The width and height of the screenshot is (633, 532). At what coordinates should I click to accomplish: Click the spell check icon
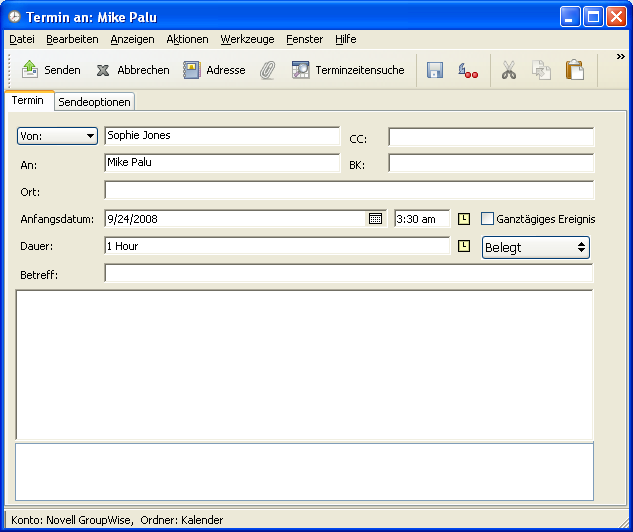tap(468, 71)
